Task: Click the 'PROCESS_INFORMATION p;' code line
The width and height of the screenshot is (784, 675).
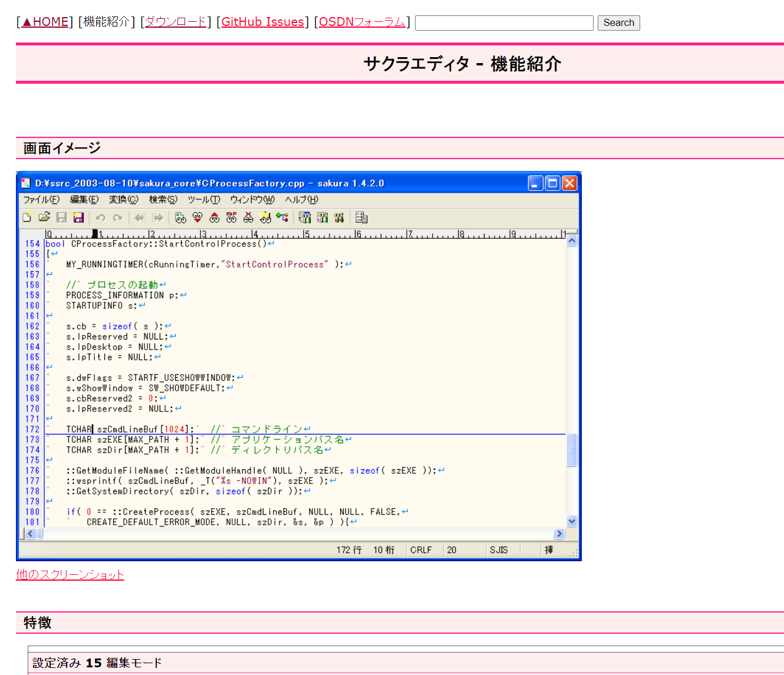Action: pyautogui.click(x=122, y=295)
